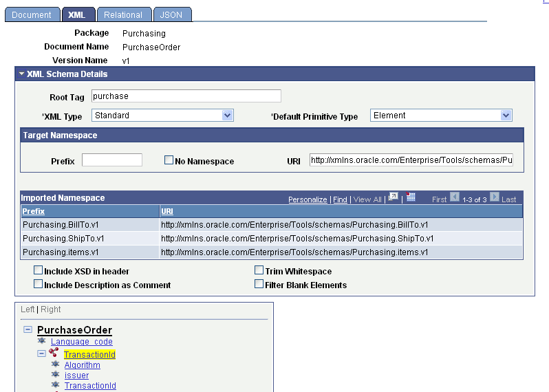This screenshot has height=392, width=549.
Task: Click the Purchasing.items.v1 schema URI
Action: 294,252
